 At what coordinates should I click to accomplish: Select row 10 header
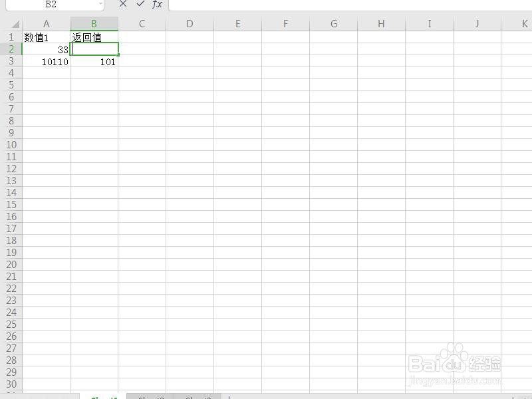(11, 145)
